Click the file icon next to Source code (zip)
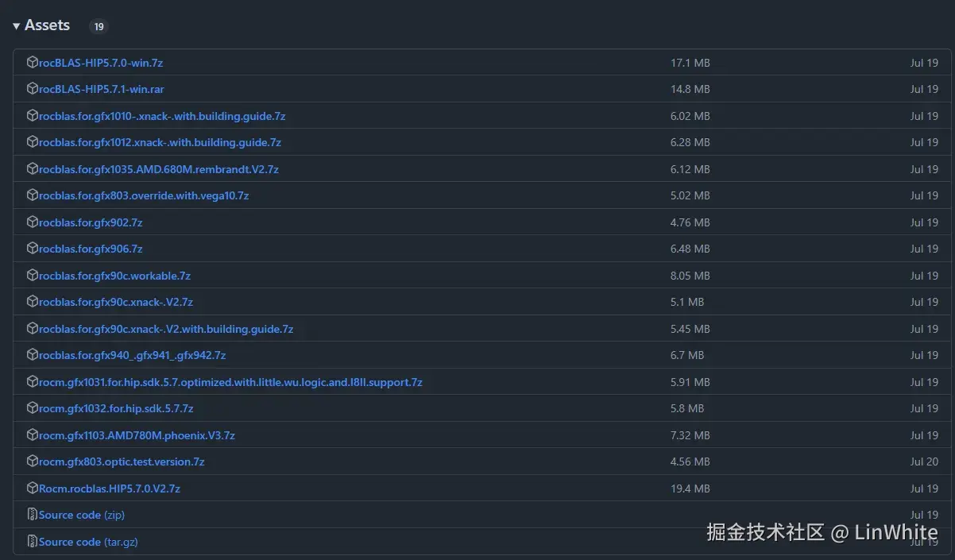Viewport: 955px width, 560px height. click(x=32, y=515)
